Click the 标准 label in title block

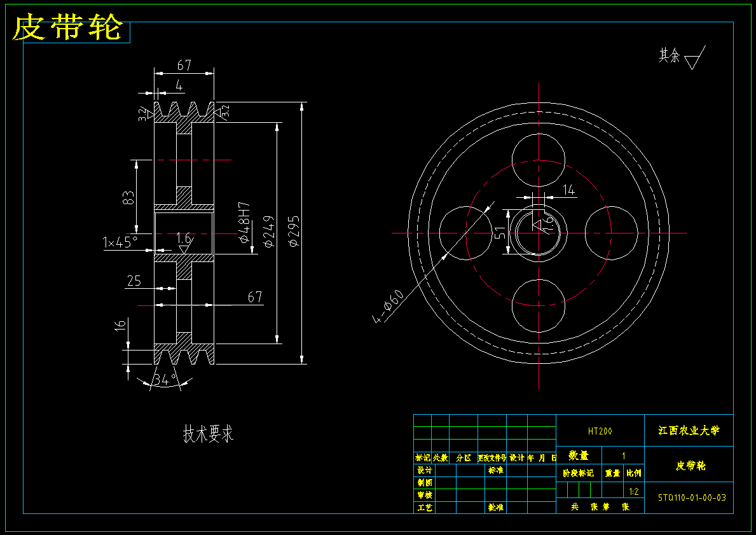click(496, 470)
